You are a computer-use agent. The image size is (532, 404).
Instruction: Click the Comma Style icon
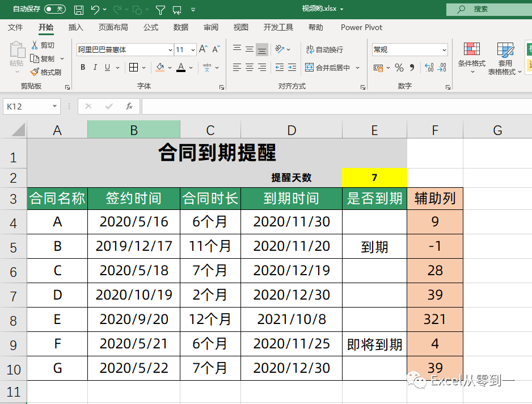412,66
